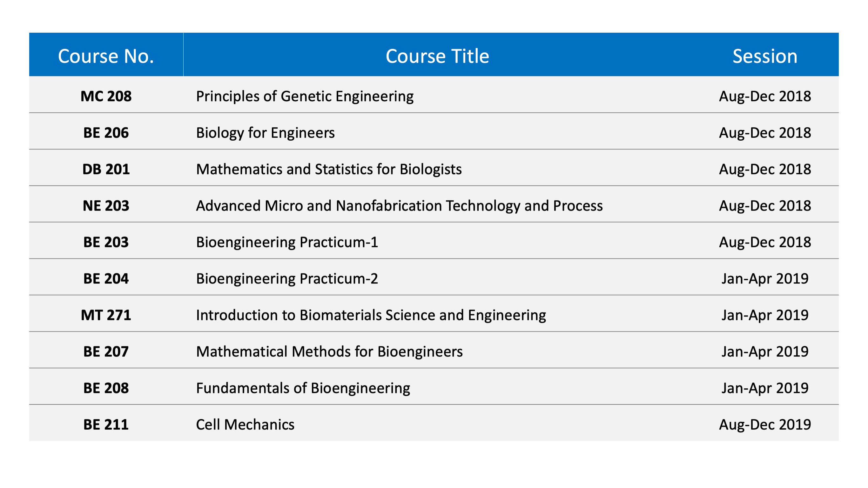Click Mathematics and Statistics for Biologists
Viewport: 868px width, 488px height.
(328, 169)
